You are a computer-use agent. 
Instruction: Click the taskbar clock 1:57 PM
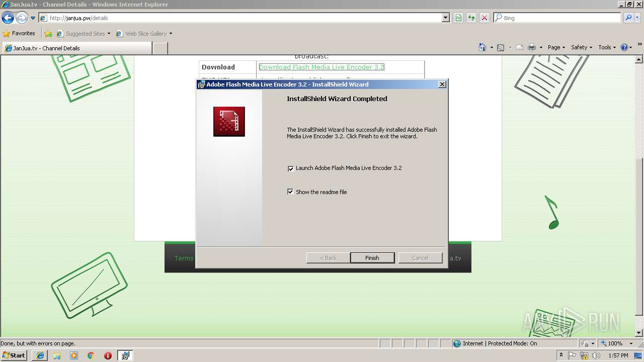pyautogui.click(x=618, y=355)
